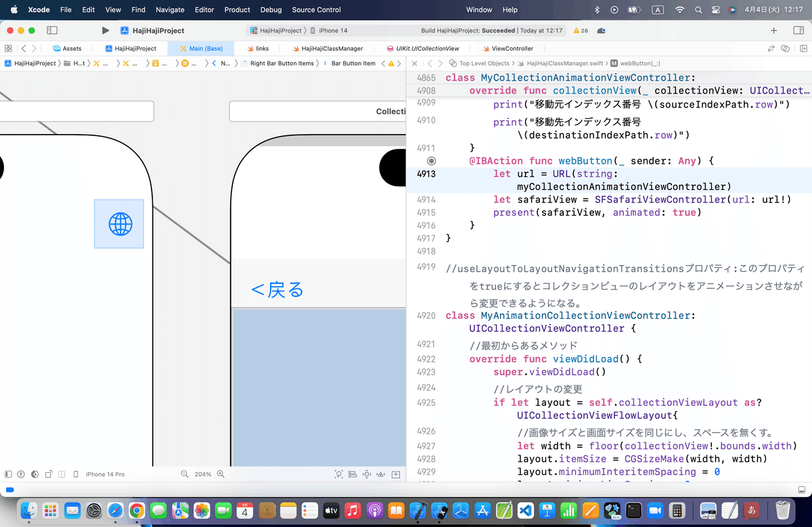
Task: Switch to the Assets tab
Action: tap(67, 49)
